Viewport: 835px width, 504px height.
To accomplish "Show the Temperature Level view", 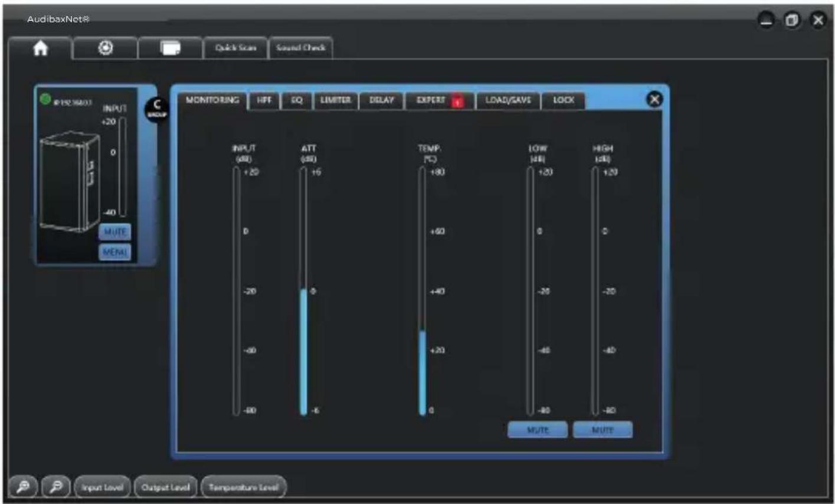I will click(x=243, y=487).
